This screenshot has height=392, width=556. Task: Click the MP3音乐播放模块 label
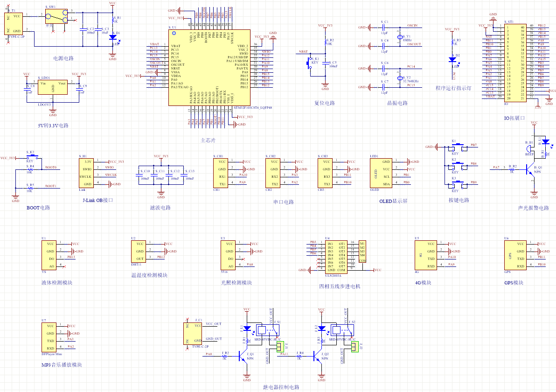(62, 364)
